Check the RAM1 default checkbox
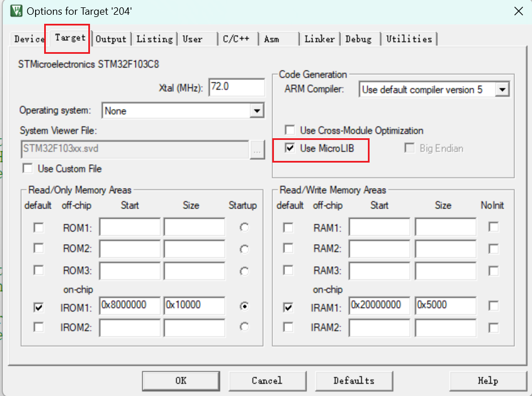Screen dimensions: 532x396 288,228
